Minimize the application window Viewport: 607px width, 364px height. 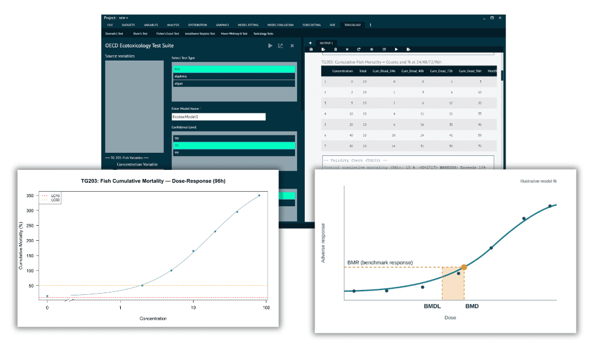click(484, 18)
